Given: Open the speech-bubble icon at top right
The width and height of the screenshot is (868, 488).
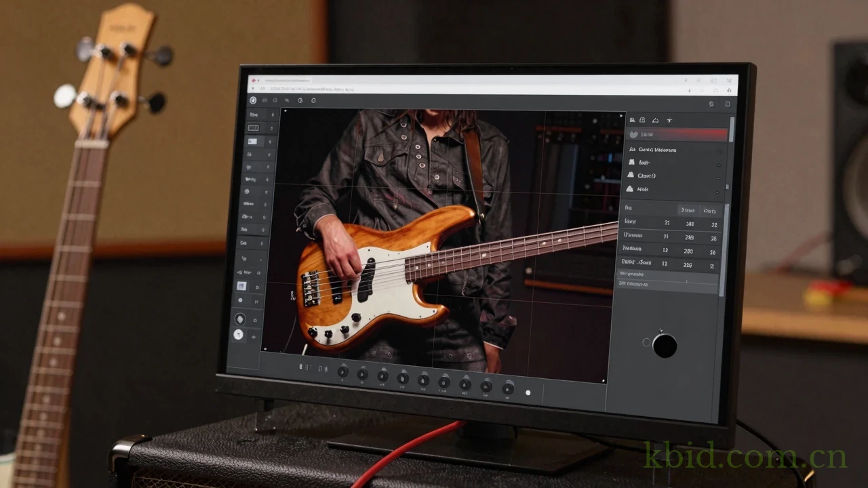Looking at the screenshot, I should (711, 104).
